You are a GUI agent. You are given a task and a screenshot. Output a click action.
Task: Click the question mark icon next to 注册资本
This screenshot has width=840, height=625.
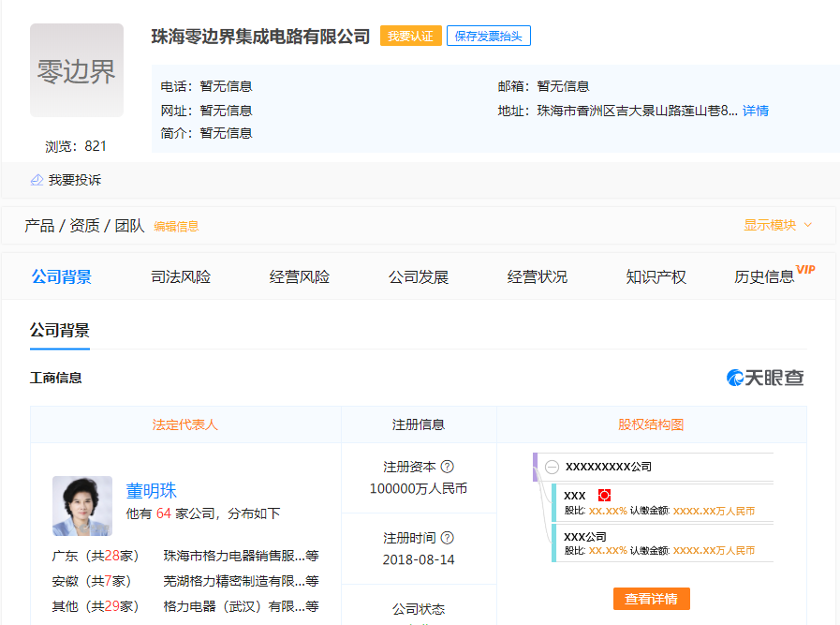pyautogui.click(x=448, y=467)
